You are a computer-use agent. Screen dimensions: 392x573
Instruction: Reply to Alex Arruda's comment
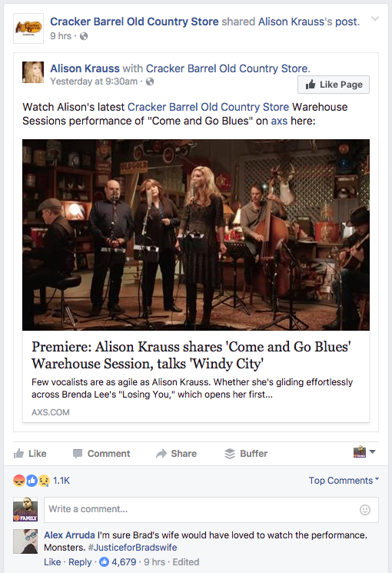[x=80, y=562]
